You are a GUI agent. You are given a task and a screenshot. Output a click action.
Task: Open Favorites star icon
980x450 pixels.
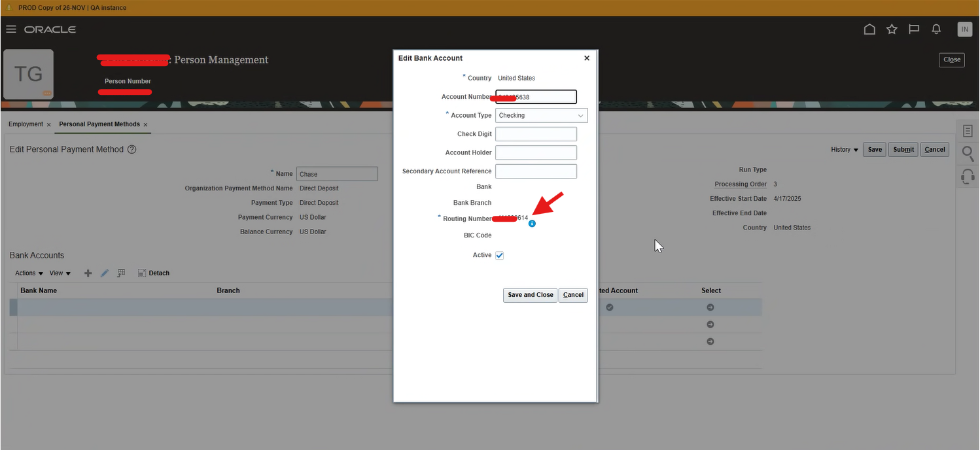click(892, 29)
